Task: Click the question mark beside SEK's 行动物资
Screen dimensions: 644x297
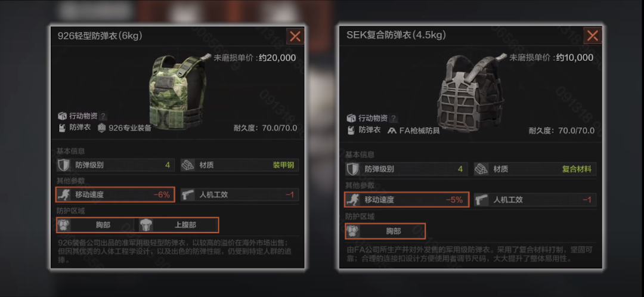Action: click(x=394, y=118)
